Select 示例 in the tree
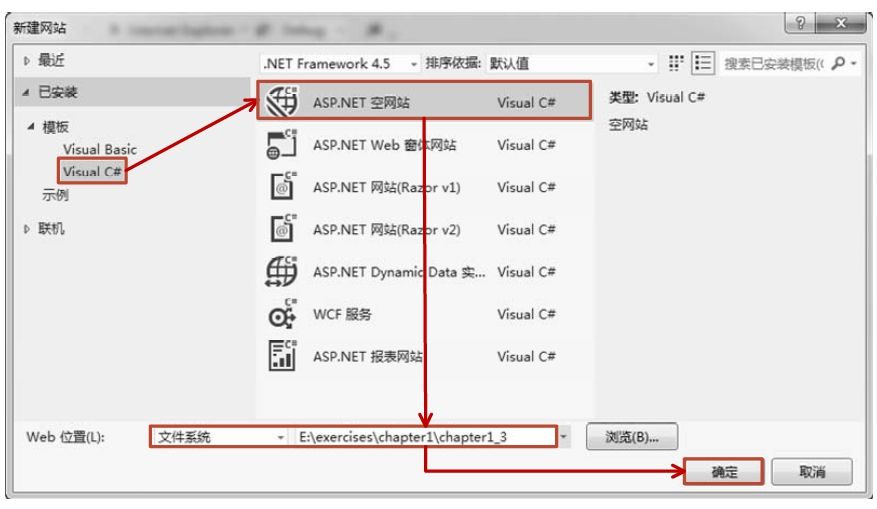The height and width of the screenshot is (509, 877). 55,195
